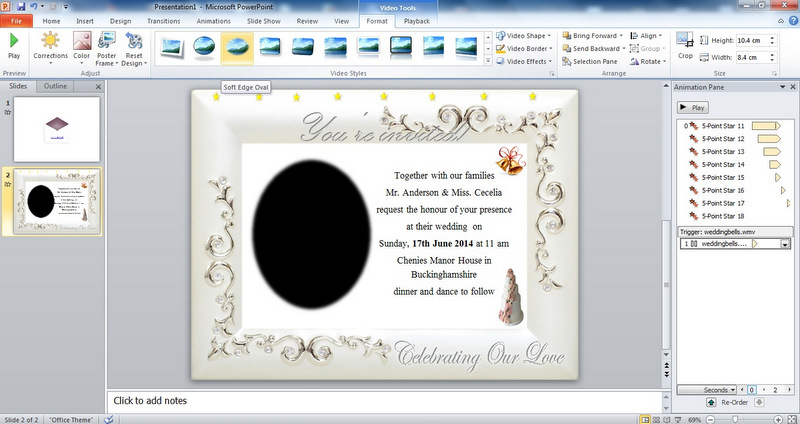The image size is (800, 424).
Task: Switch to the View tab
Action: click(x=341, y=21)
